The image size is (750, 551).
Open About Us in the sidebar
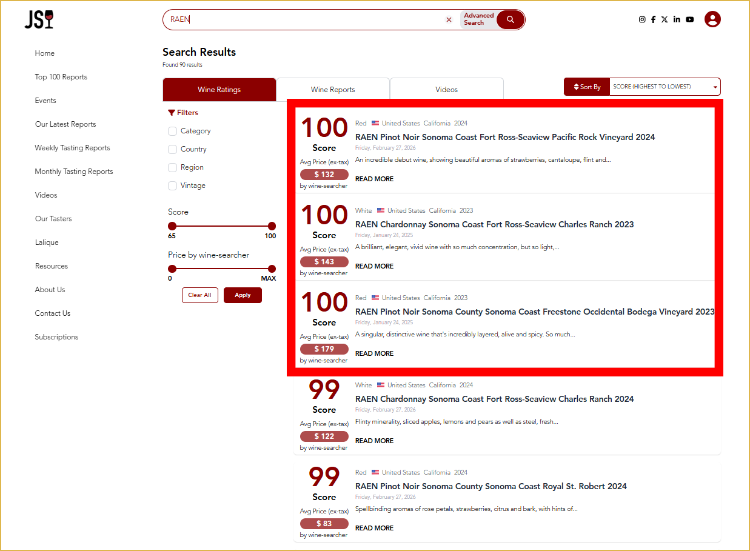[x=50, y=289]
